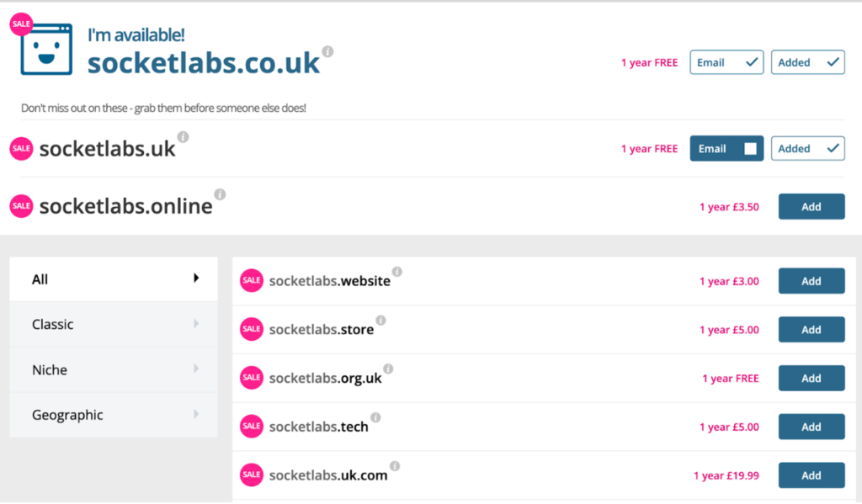Expand the Geographic category arrow
Screen dimensions: 862x504
pyautogui.click(x=196, y=414)
